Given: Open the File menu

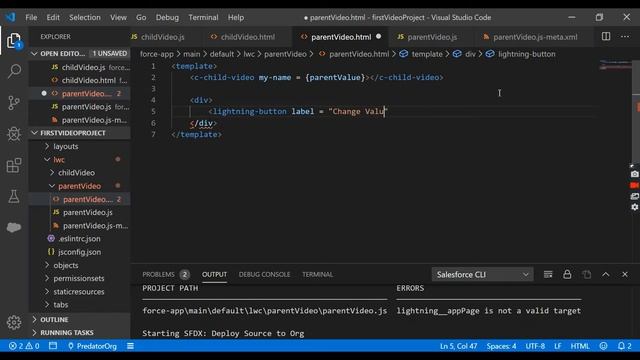Looking at the screenshot, I should click(x=31, y=18).
